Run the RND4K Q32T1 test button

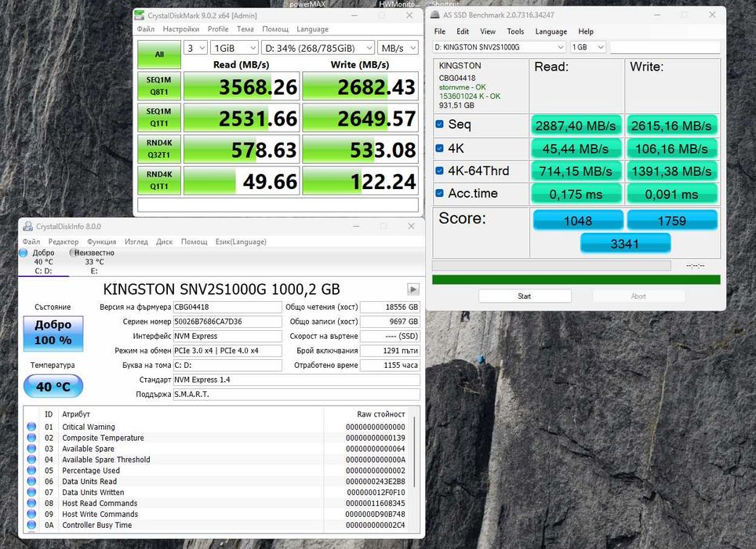pyautogui.click(x=159, y=148)
